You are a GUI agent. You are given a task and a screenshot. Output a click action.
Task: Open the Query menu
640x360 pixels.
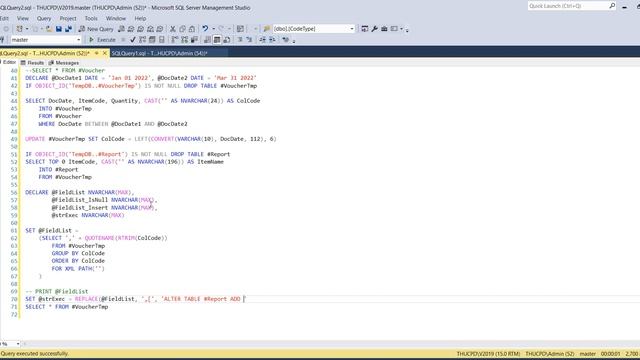pyautogui.click(x=44, y=18)
